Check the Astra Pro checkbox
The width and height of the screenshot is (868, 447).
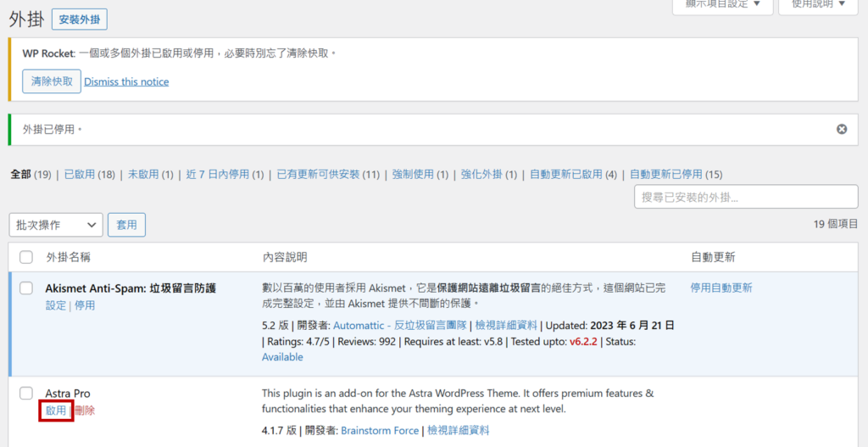(x=26, y=394)
